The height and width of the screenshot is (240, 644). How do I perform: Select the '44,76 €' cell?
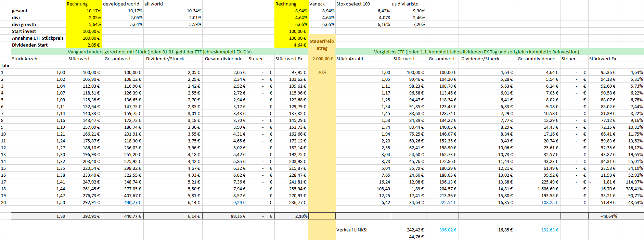[x=409, y=237]
